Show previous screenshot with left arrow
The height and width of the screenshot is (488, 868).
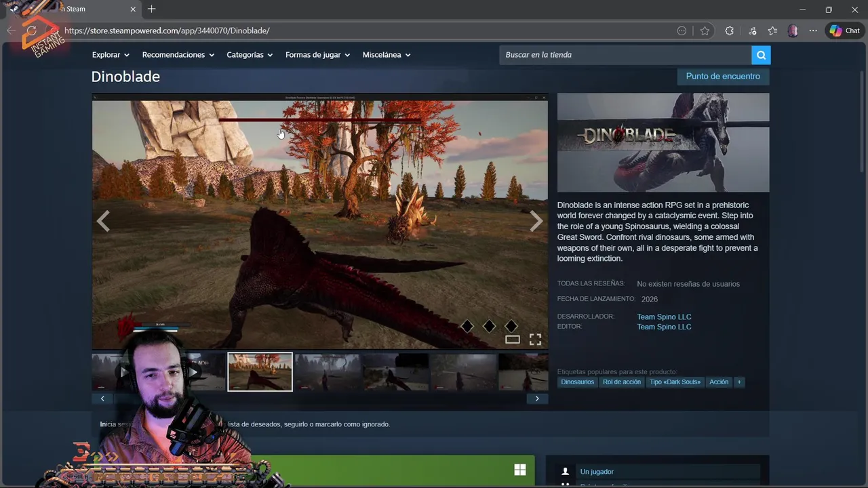click(103, 221)
